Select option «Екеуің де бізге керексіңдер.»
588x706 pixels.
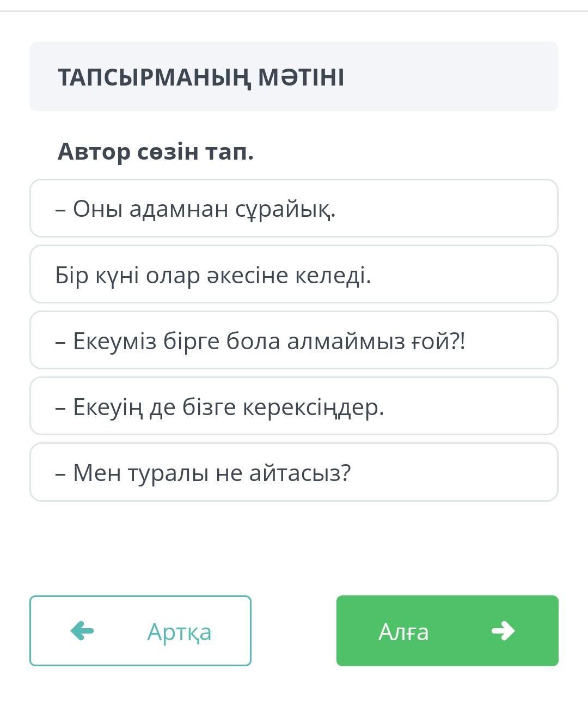[293, 406]
